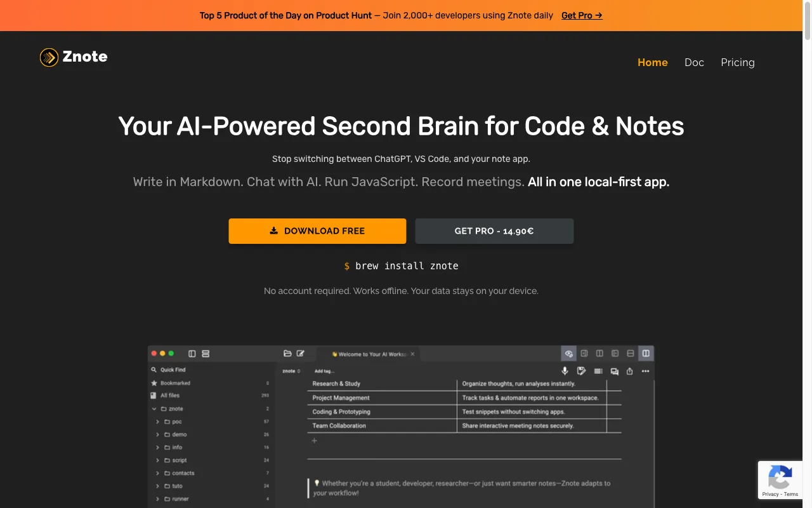Click the microphone record icon
The width and height of the screenshot is (812, 508).
click(x=565, y=371)
